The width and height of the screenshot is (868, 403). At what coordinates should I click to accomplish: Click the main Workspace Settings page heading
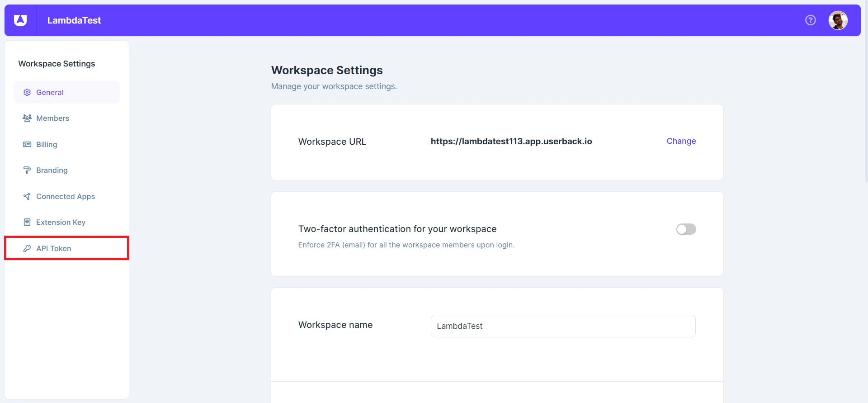326,70
